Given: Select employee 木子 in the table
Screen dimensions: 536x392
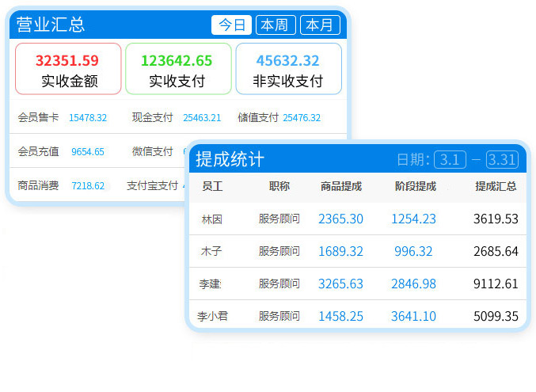Looking at the screenshot, I should click(211, 251).
